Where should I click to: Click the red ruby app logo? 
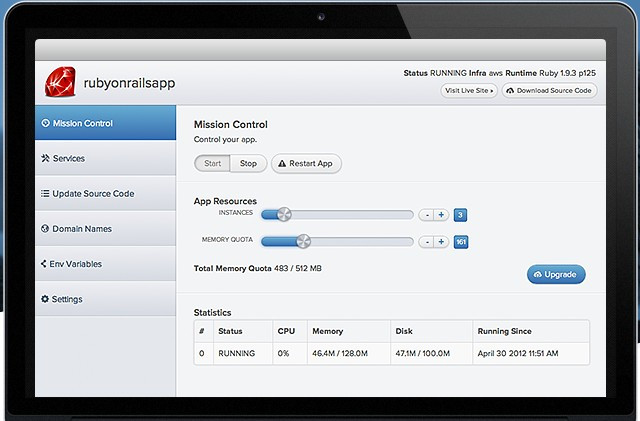pos(62,80)
